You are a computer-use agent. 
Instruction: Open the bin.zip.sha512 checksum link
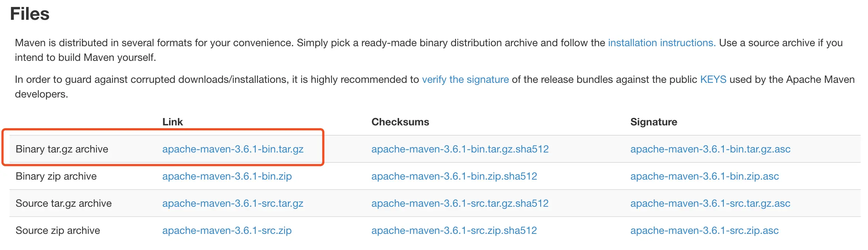(454, 176)
